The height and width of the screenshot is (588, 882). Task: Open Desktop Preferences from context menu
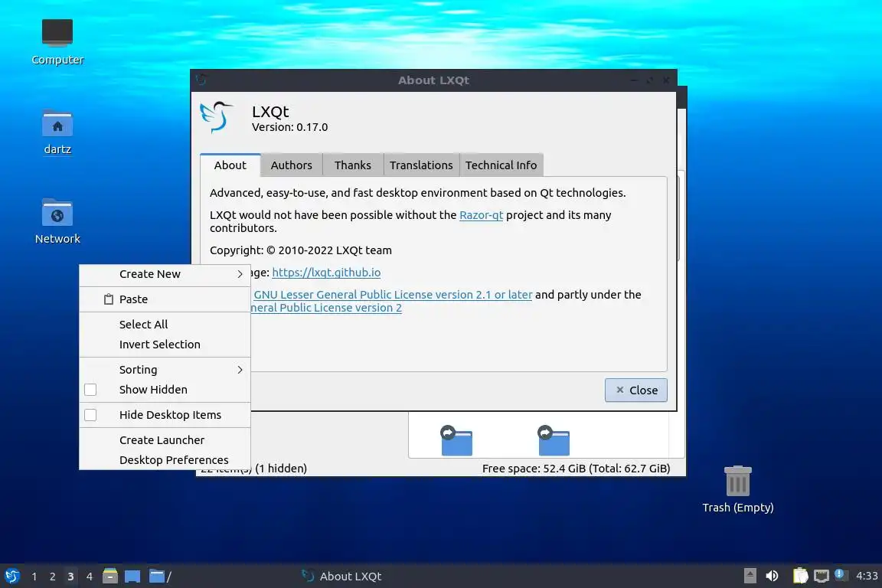coord(165,459)
